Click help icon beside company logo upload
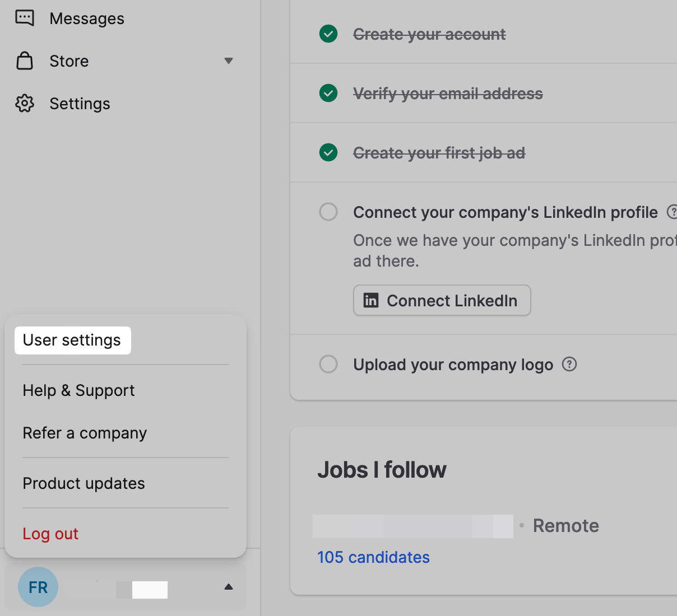The image size is (677, 616). (569, 365)
